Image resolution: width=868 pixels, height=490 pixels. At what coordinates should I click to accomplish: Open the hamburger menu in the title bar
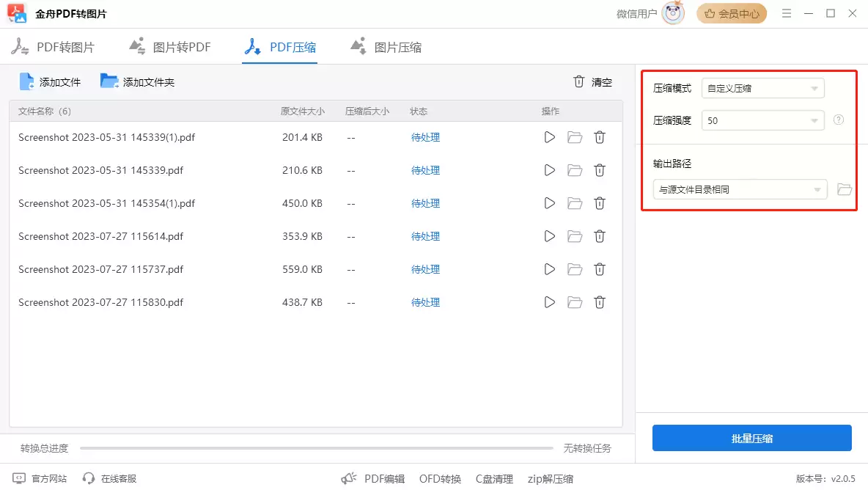(786, 13)
